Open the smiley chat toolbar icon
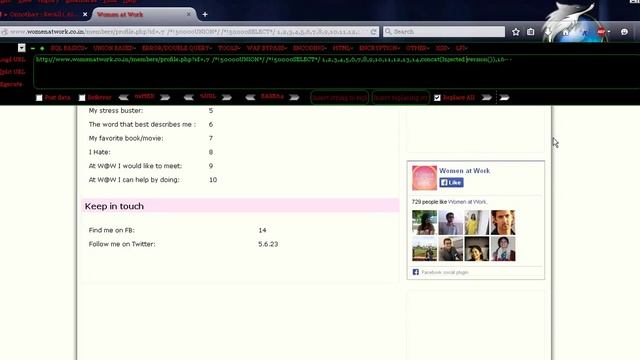Screen dimensions: 640x360 click(624, 32)
